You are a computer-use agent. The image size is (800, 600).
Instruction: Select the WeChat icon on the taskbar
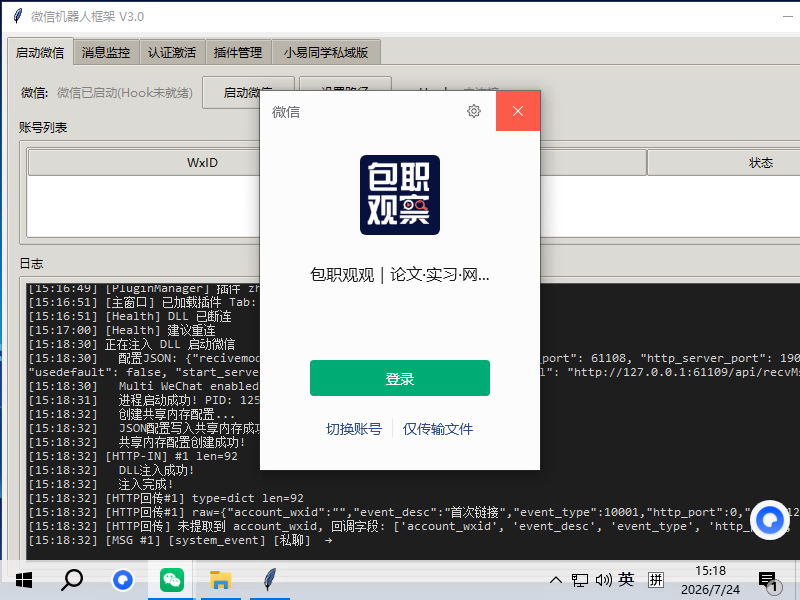click(172, 580)
